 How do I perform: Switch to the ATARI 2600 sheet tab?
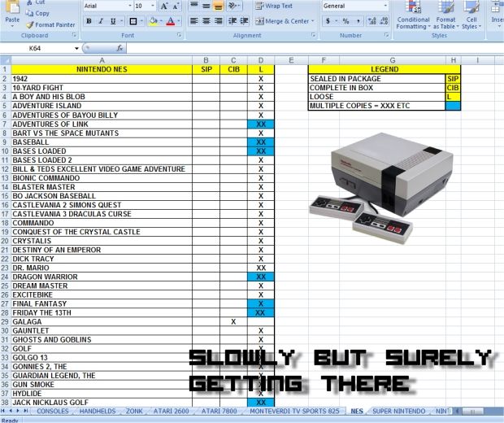(x=171, y=411)
